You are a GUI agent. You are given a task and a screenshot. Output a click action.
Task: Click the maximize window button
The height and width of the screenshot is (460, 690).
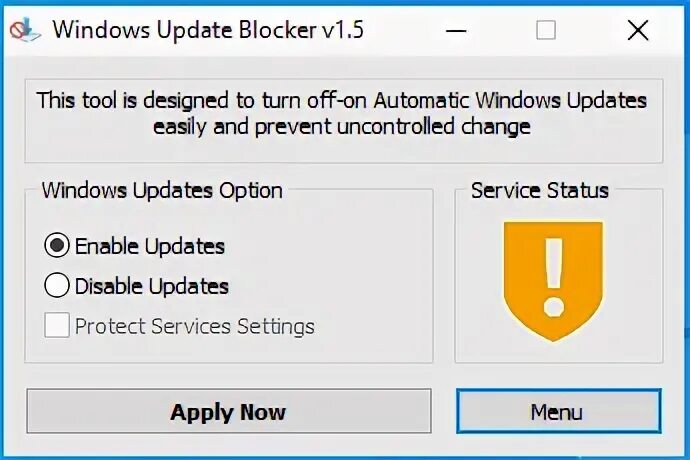coord(545,30)
